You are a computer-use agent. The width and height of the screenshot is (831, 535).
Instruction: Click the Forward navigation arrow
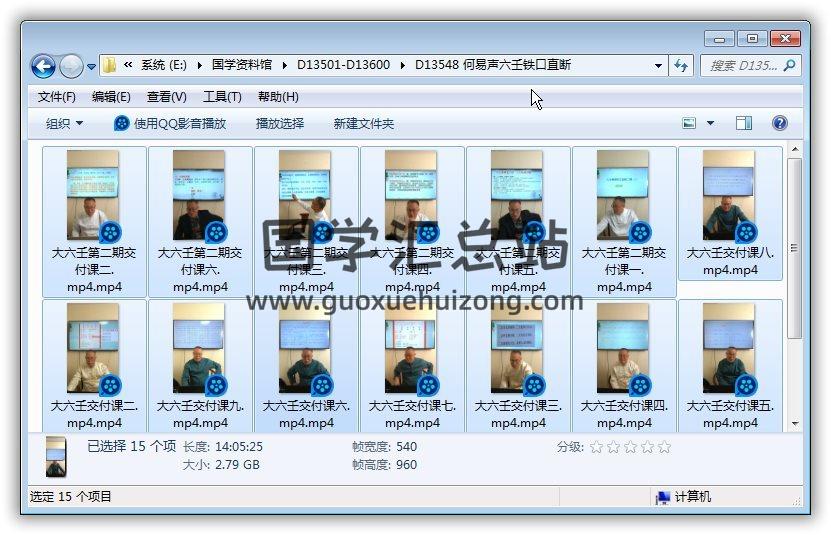click(x=71, y=66)
